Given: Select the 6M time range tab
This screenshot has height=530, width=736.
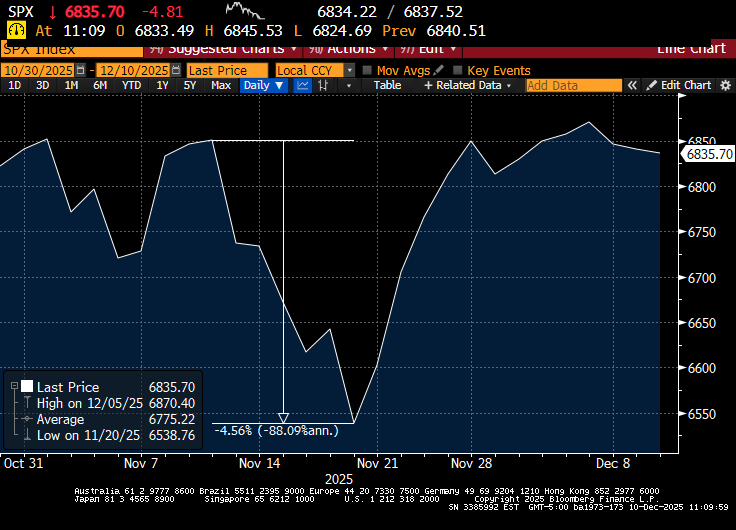Looking at the screenshot, I should (100, 86).
